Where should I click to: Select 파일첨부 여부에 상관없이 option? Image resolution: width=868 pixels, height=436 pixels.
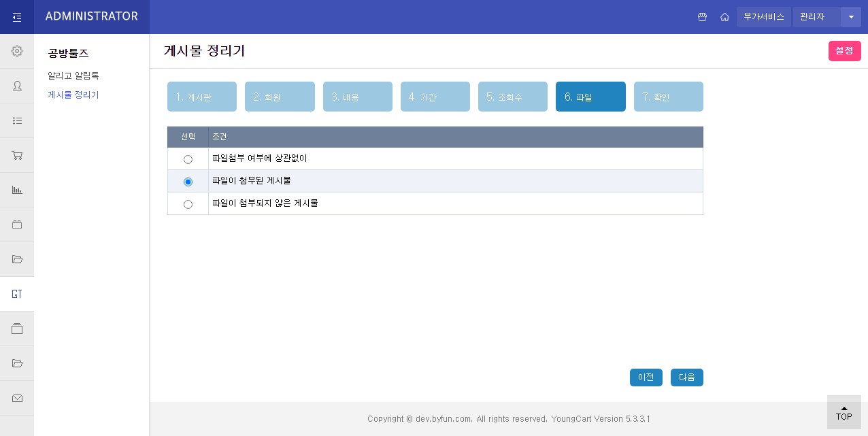tap(188, 159)
